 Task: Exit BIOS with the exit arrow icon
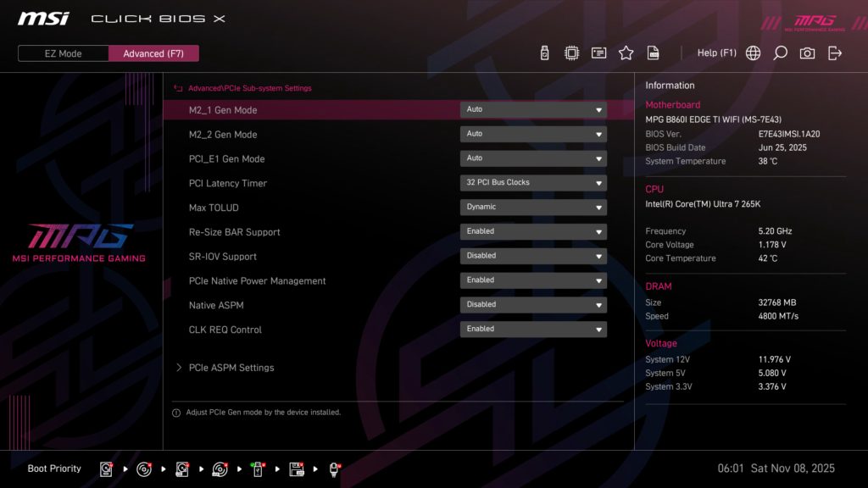(836, 52)
